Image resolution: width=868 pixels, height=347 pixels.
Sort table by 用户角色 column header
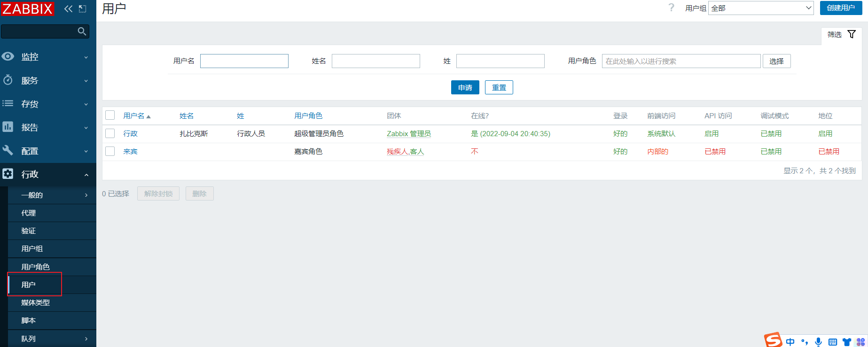point(308,116)
